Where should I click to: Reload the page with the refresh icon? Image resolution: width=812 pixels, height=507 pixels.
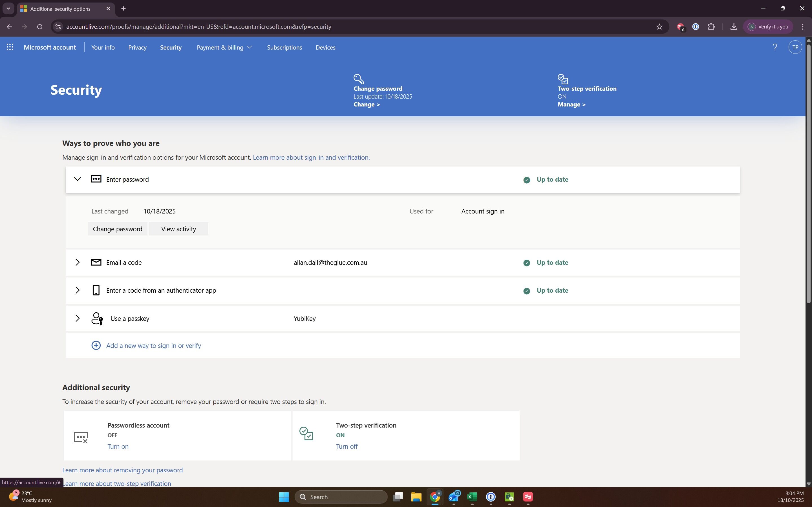[x=39, y=26]
